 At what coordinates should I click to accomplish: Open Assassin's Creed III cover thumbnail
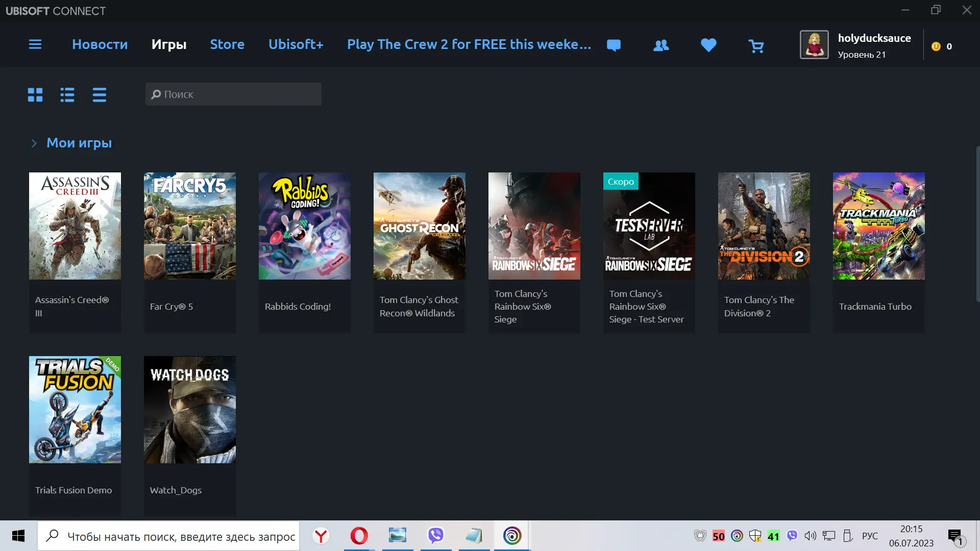click(75, 226)
